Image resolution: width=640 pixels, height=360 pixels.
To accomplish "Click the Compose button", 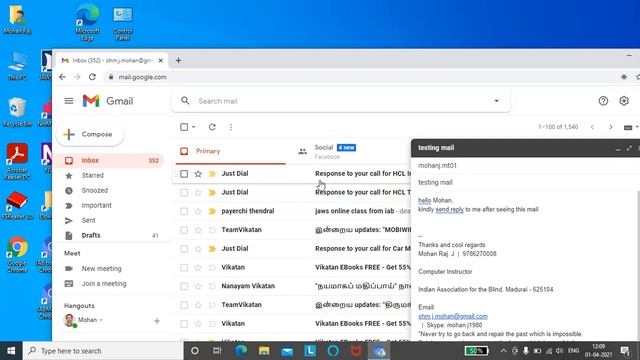I will [x=90, y=134].
